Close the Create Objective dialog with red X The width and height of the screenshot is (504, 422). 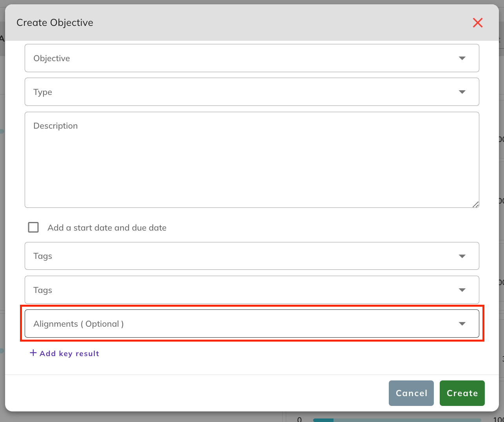click(x=477, y=23)
